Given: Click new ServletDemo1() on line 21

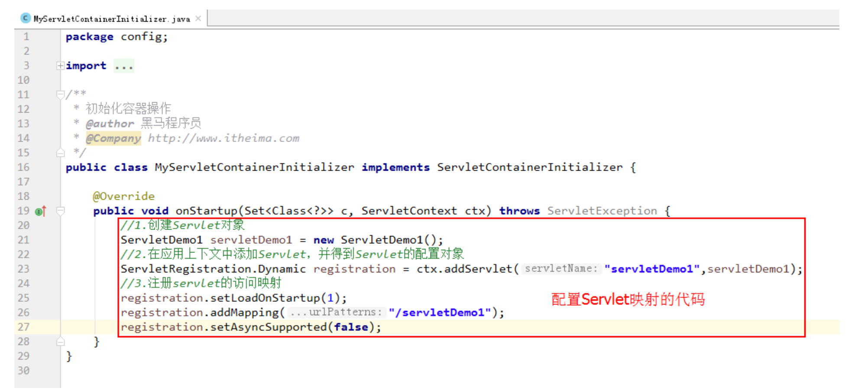Looking at the screenshot, I should (x=375, y=240).
